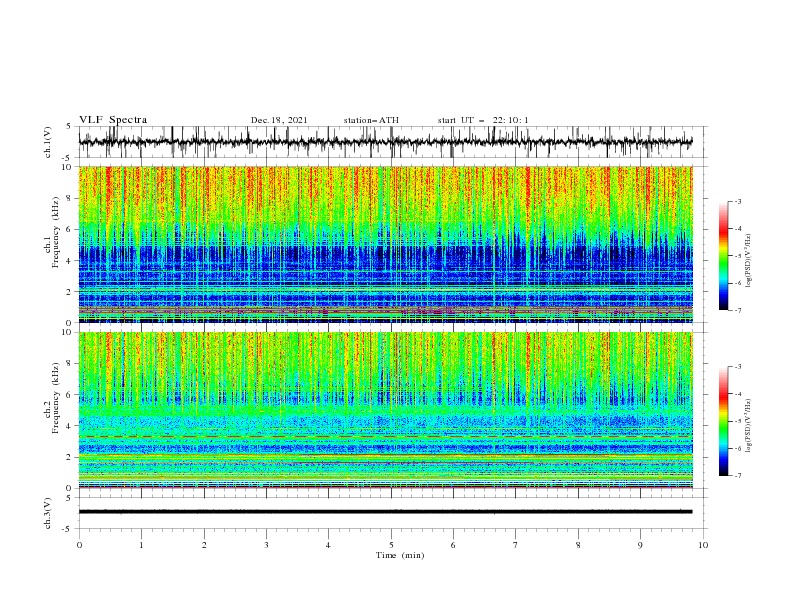792x612 pixels.
Task: Click the ch.3 flat voltage trace
Action: [385, 512]
